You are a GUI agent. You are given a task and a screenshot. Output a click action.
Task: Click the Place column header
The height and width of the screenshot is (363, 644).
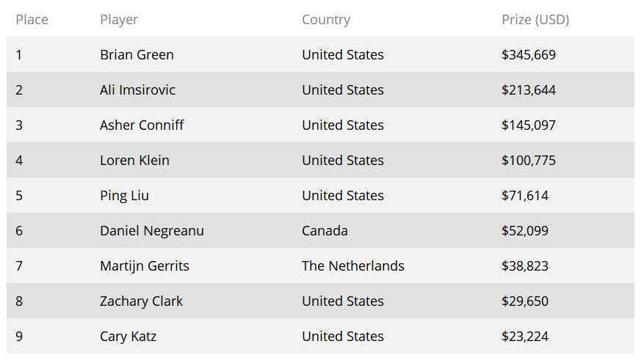(x=32, y=20)
